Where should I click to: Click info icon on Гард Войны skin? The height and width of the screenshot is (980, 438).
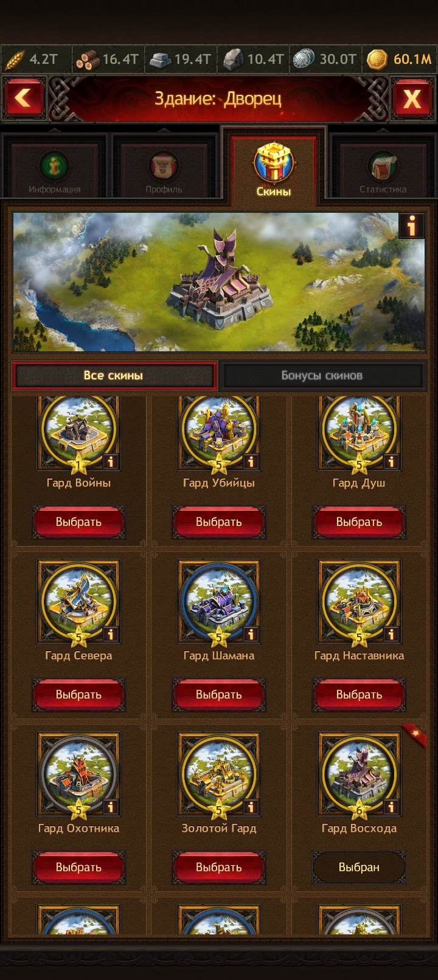[x=110, y=461]
